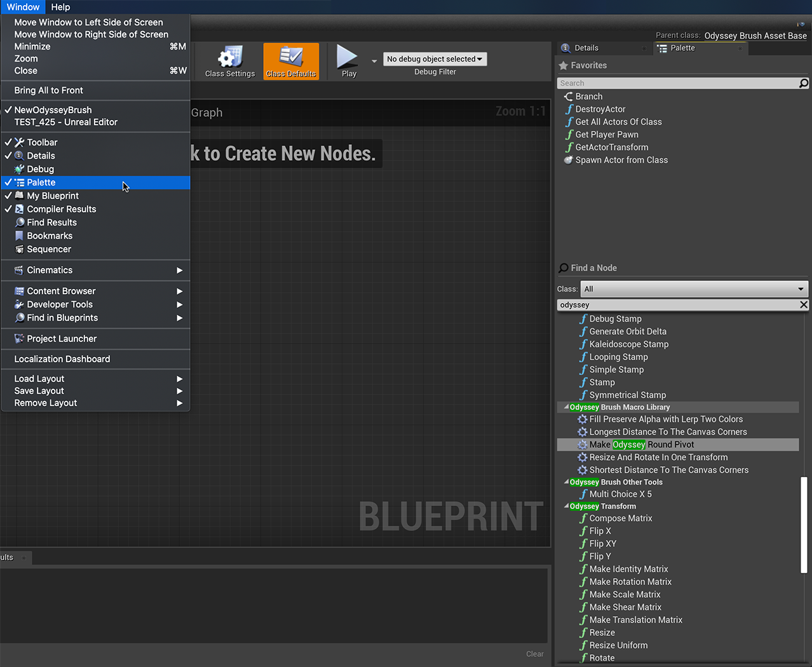Enable the Find Results window
812x667 pixels.
pos(50,222)
